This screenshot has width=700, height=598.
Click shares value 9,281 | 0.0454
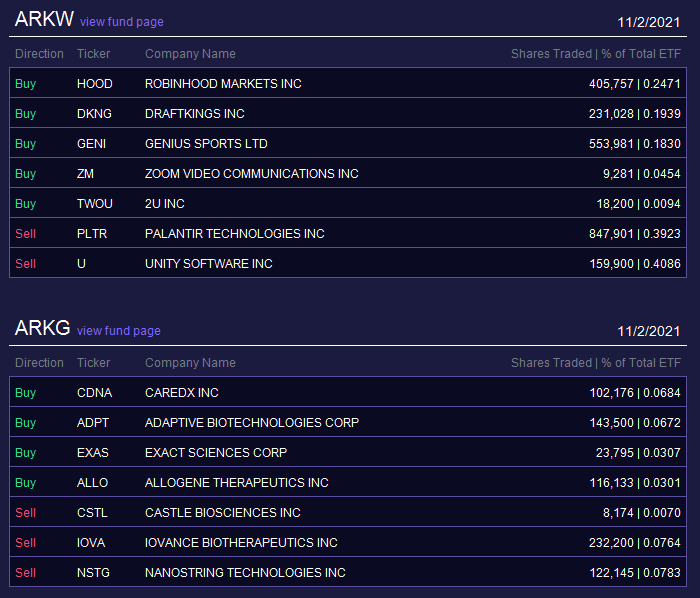click(642, 174)
